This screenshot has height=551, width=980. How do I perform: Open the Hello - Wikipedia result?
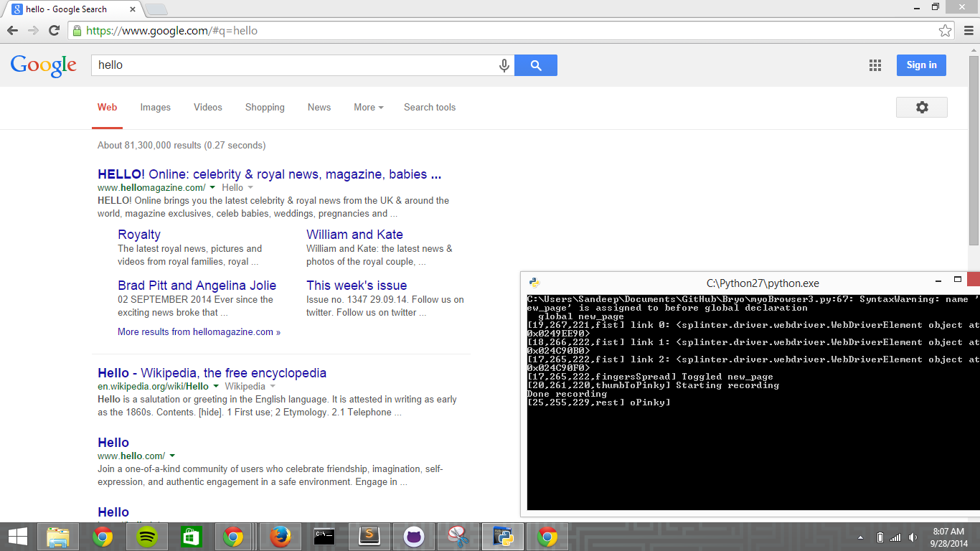(x=212, y=373)
